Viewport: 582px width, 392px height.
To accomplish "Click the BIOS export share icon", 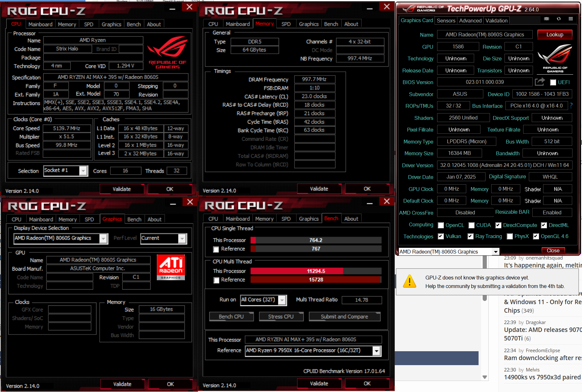I will point(540,82).
